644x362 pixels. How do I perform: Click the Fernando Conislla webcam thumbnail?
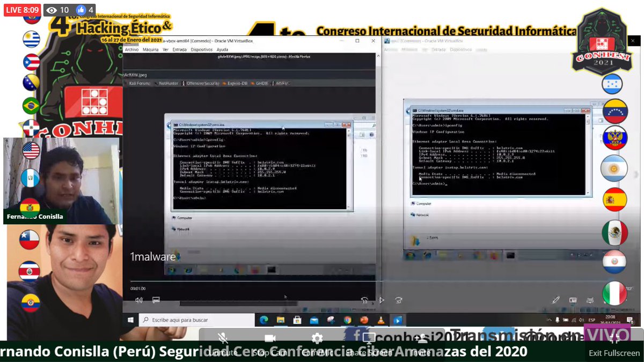click(62, 181)
